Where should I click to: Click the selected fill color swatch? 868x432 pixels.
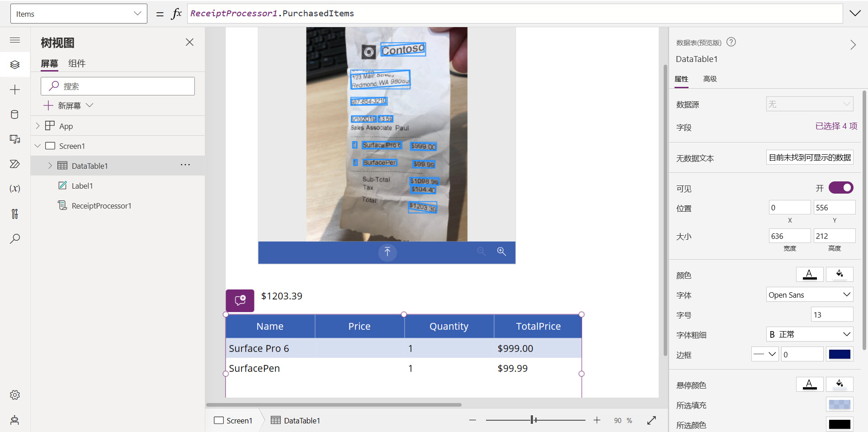(x=840, y=404)
